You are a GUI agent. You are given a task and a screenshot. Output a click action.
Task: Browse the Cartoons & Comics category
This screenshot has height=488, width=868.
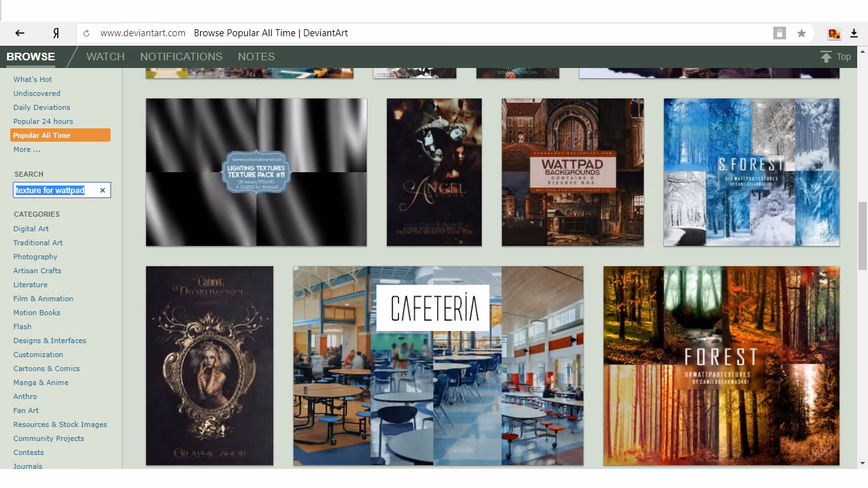[46, 369]
